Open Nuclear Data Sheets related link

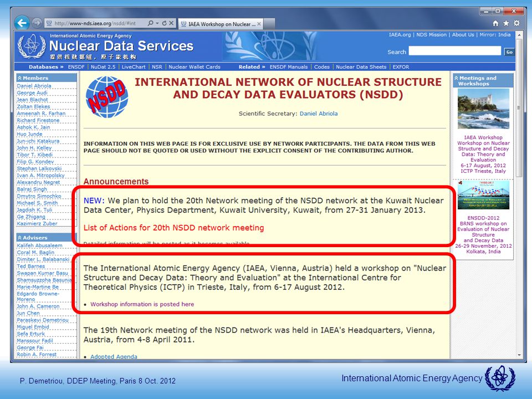361,67
